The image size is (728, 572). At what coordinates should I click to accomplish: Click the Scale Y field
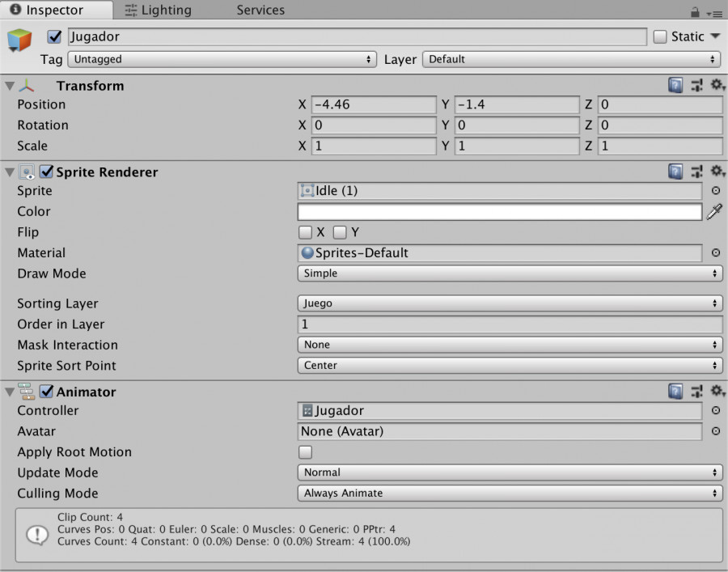point(517,146)
